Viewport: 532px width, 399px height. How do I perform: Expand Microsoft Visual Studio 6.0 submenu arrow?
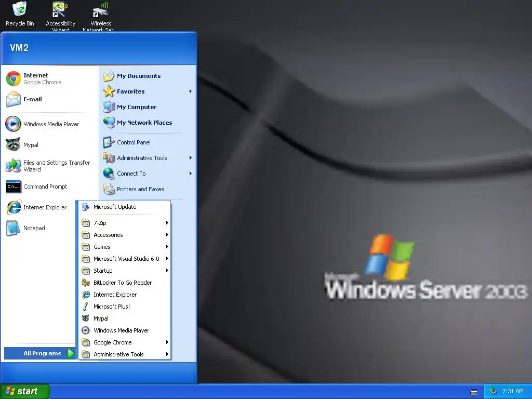coord(167,259)
